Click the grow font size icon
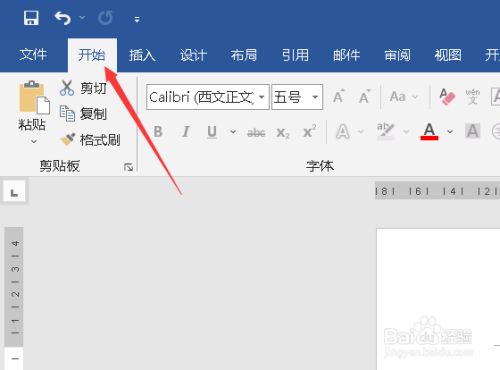500x370 pixels. click(339, 97)
